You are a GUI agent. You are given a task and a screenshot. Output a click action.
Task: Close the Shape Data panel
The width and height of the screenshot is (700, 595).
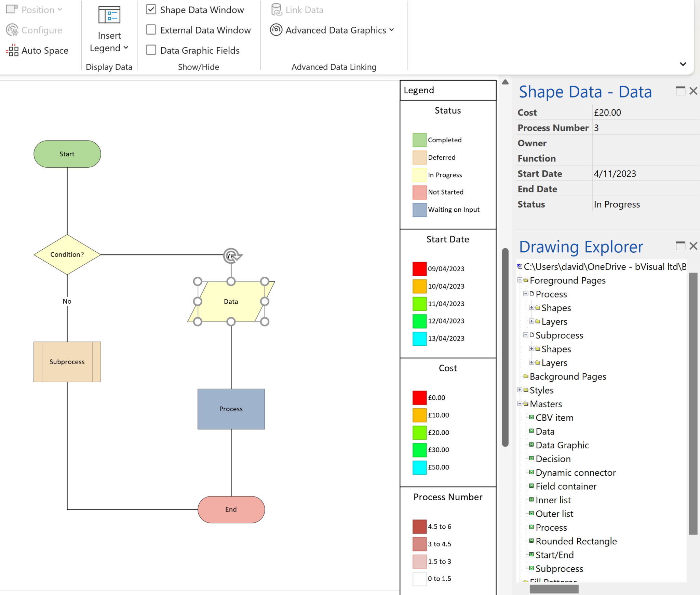pos(694,91)
